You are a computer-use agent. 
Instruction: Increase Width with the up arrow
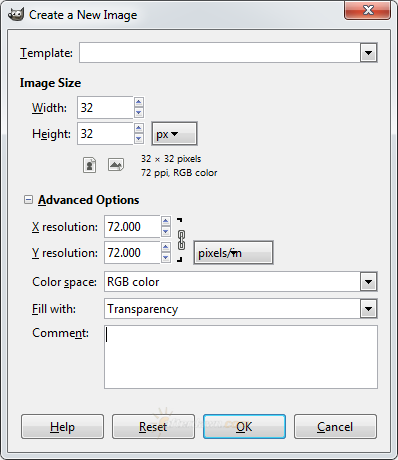coord(139,102)
